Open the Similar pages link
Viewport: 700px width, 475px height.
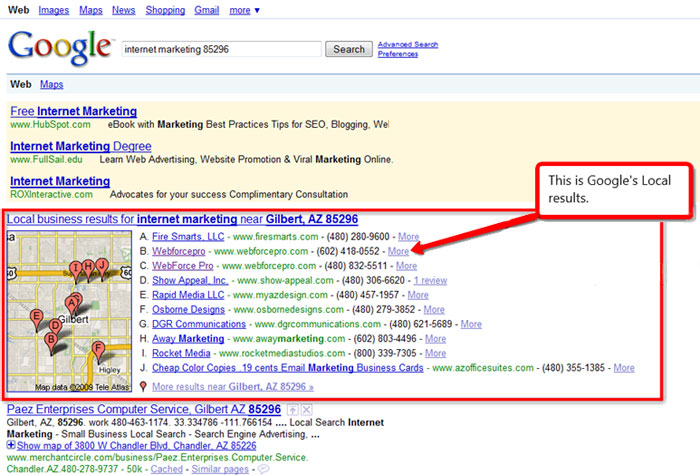(220, 469)
